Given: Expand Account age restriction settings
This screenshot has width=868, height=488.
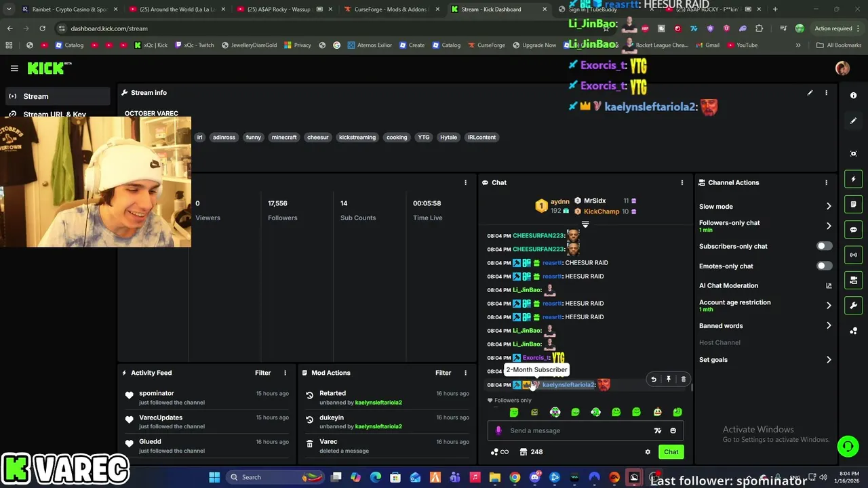Looking at the screenshot, I should click(765, 306).
